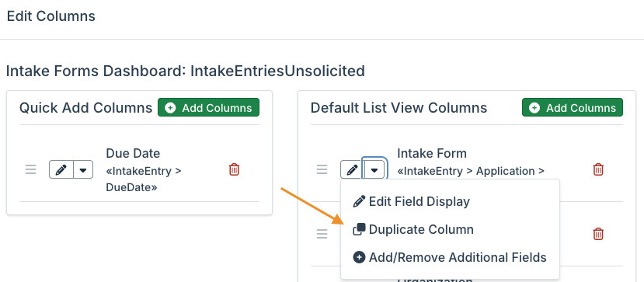644x282 pixels.
Task: Click the Intake Form row drag handle
Action: pyautogui.click(x=322, y=169)
